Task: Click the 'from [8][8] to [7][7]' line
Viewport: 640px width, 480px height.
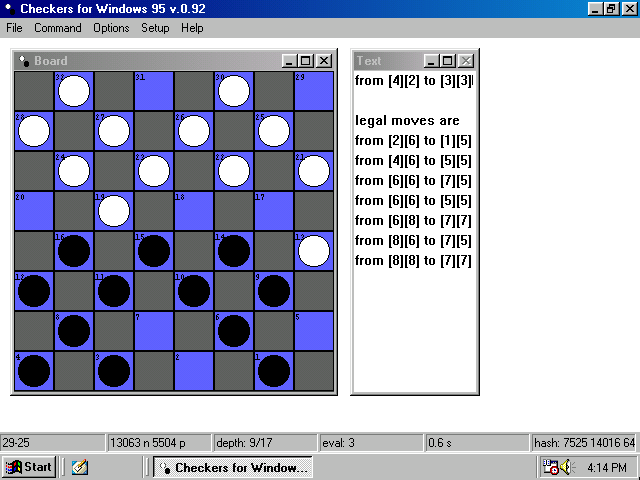Action: click(x=413, y=261)
